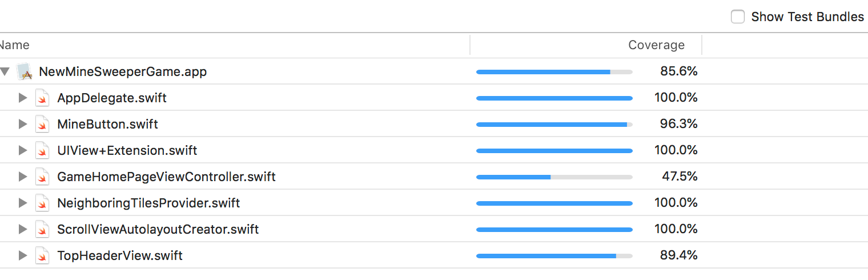Enable the Show Test Bundles checkbox
The image size is (868, 280).
pyautogui.click(x=738, y=17)
